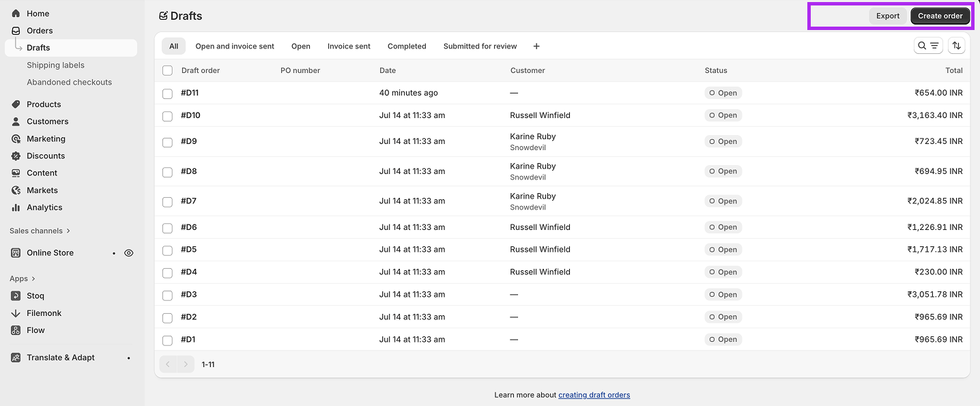The width and height of the screenshot is (980, 406).
Task: Check the box for draft #D9
Action: pyautogui.click(x=167, y=142)
